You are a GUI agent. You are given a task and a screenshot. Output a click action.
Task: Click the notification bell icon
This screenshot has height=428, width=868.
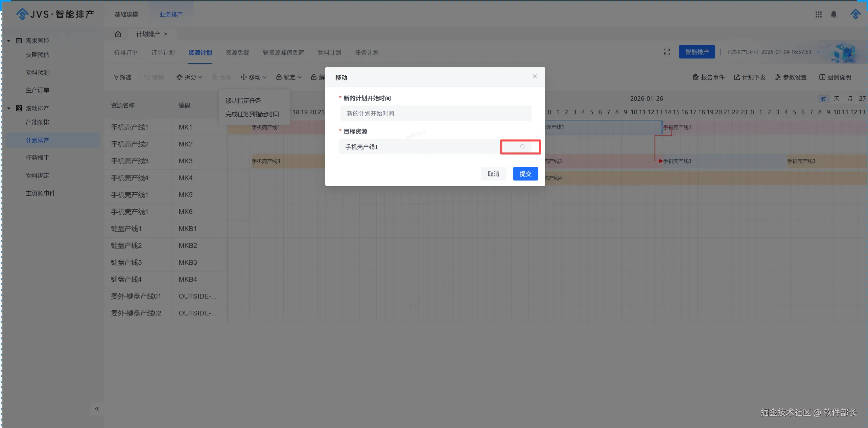834,14
